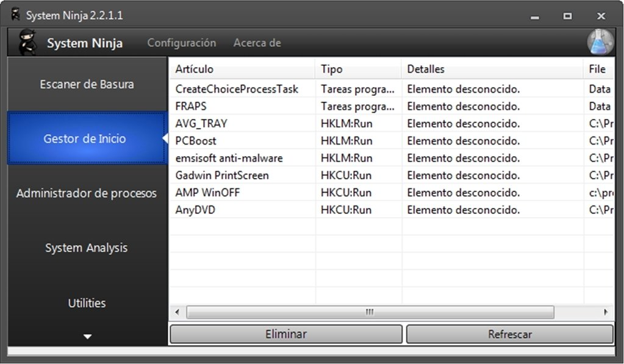
Task: Select the AnyDVD entry
Action: [392, 210]
